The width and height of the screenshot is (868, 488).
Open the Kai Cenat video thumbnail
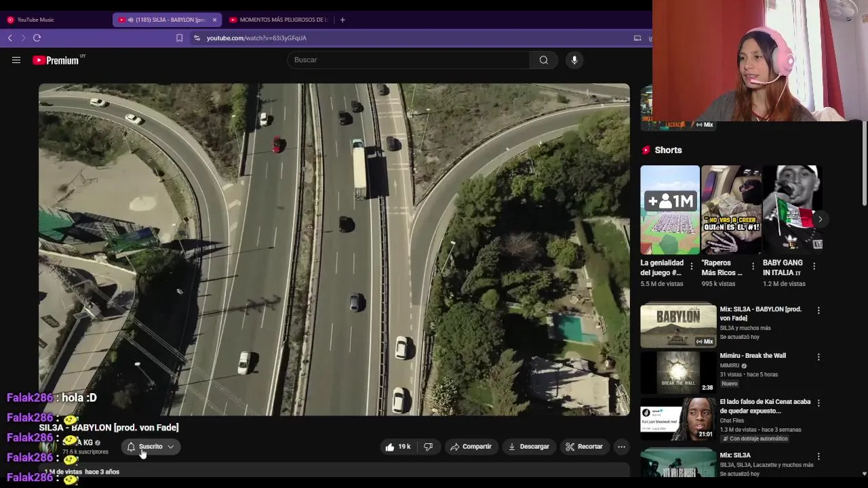tap(678, 418)
